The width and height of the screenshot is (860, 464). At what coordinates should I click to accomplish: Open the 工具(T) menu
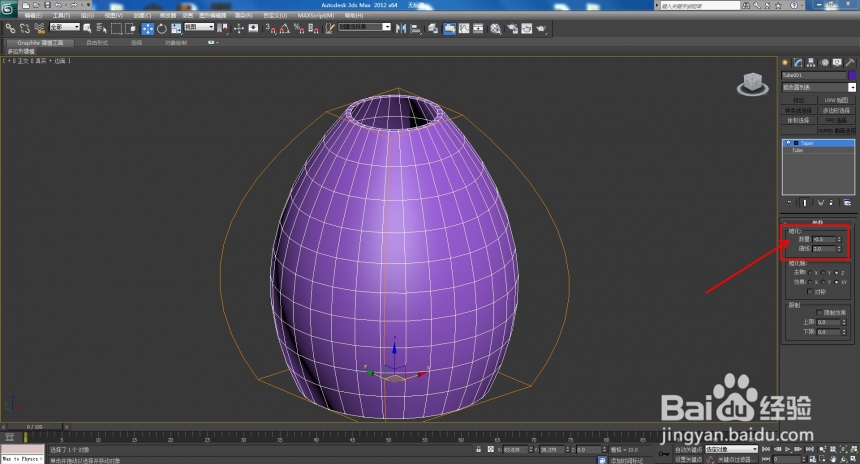(61, 15)
